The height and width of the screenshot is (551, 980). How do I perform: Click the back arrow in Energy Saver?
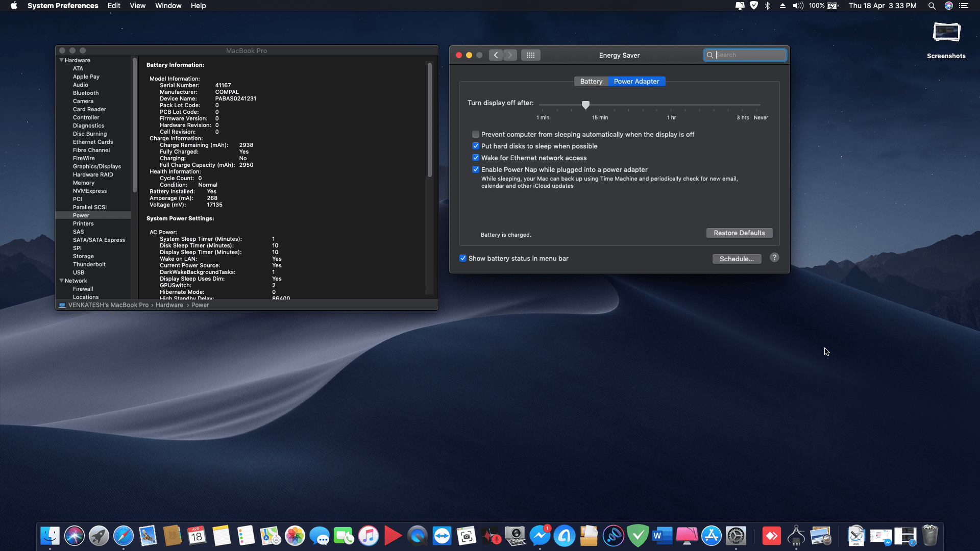pos(496,55)
